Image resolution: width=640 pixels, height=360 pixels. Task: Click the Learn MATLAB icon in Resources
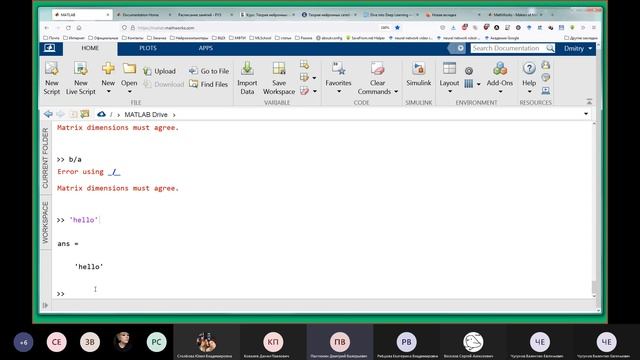546,91
